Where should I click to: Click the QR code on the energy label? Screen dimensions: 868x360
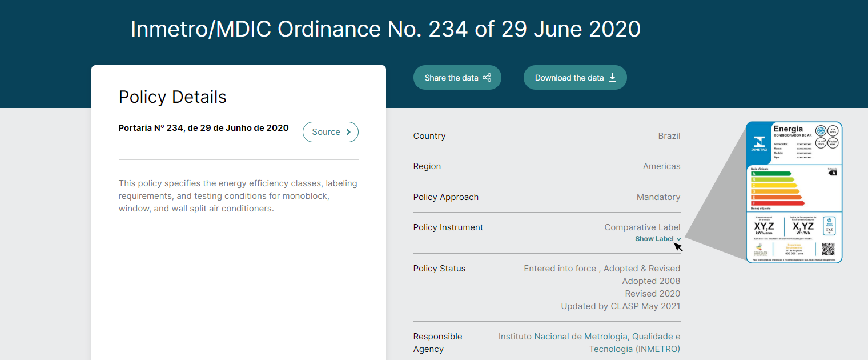tap(828, 249)
